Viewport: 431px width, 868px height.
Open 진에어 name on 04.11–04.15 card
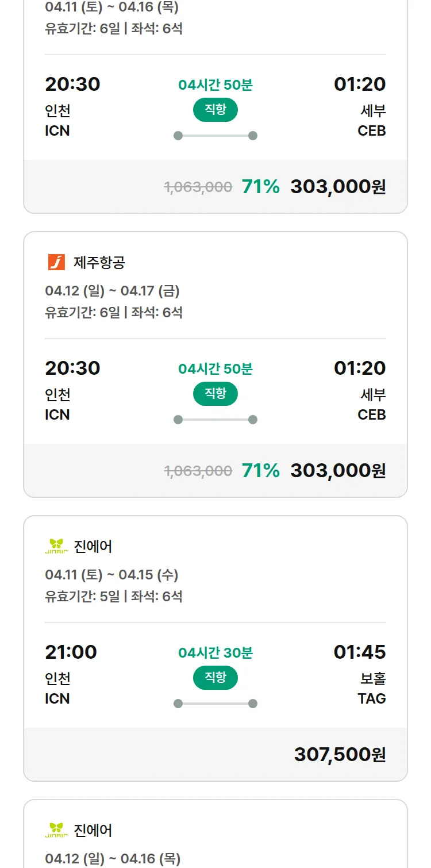[93, 546]
